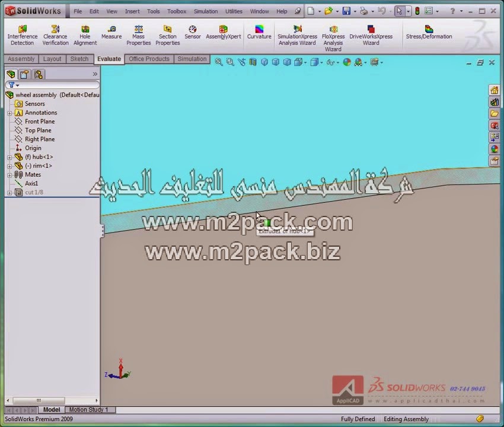Click the Edit Appearance color ball
Viewport: 504px width, 427px height.
click(x=347, y=62)
